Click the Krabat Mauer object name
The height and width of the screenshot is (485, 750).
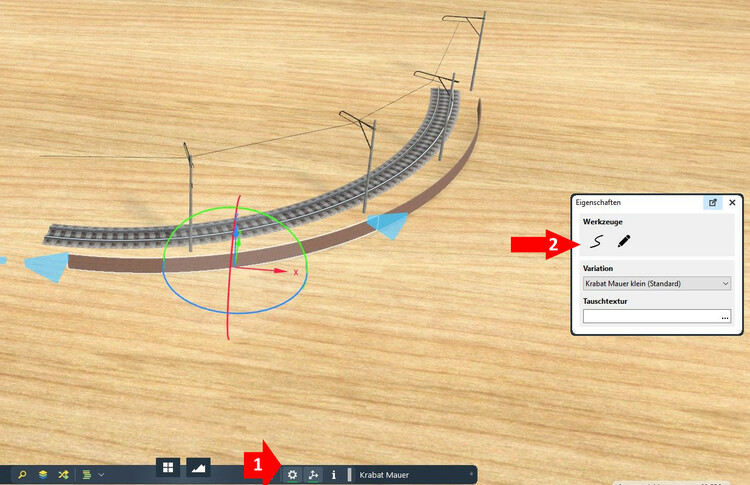[384, 475]
